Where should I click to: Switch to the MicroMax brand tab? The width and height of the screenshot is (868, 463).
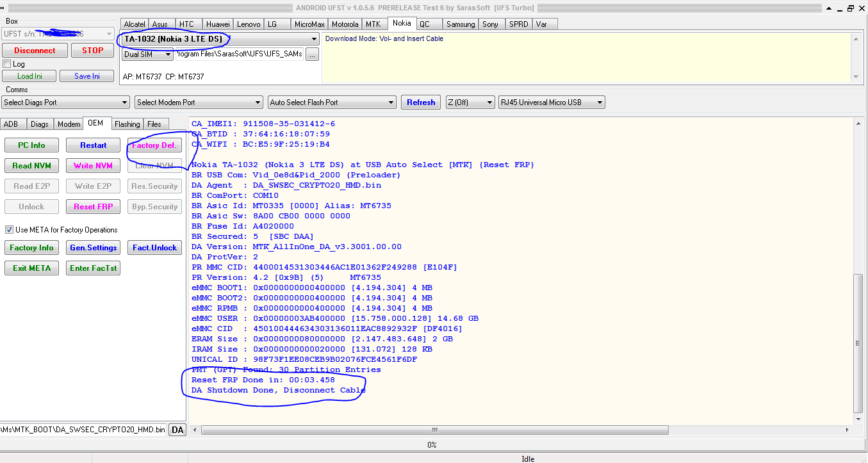(309, 24)
